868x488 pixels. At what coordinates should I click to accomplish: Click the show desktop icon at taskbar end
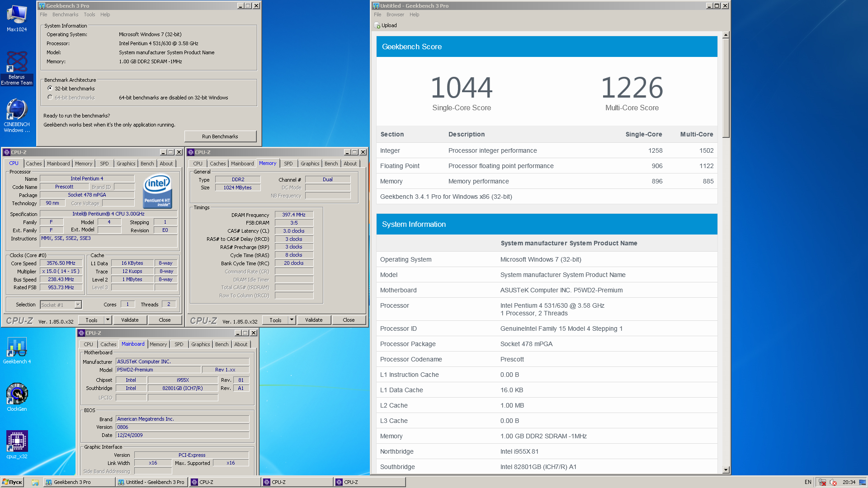click(863, 482)
